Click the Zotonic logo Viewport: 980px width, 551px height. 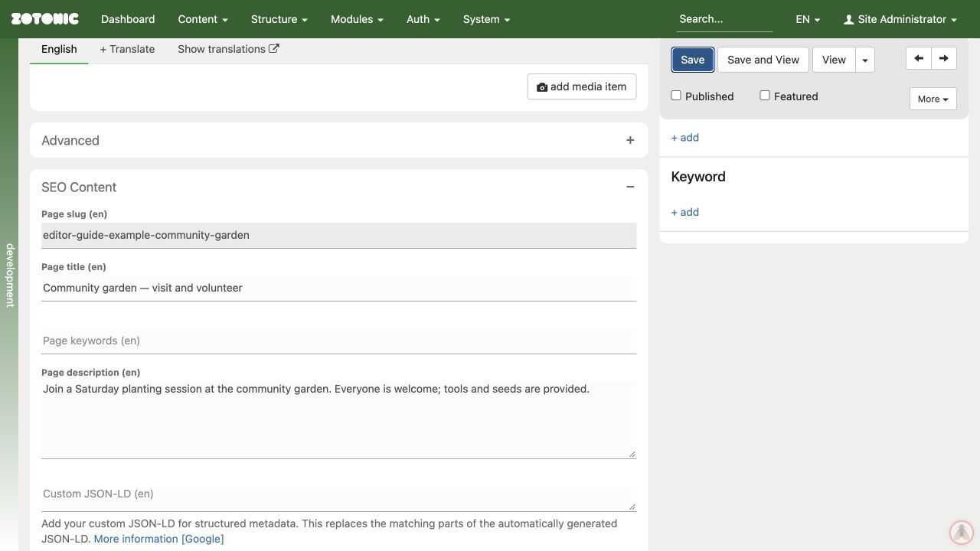pyautogui.click(x=44, y=19)
